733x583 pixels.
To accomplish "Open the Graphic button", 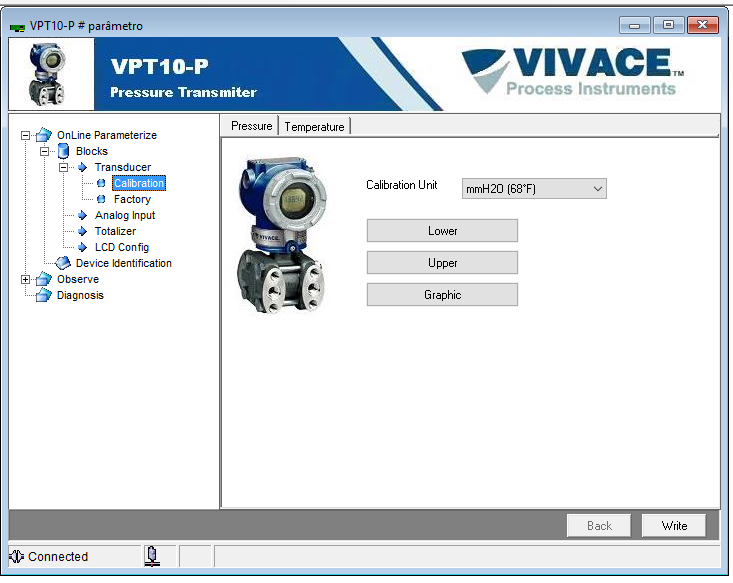I will pyautogui.click(x=442, y=295).
